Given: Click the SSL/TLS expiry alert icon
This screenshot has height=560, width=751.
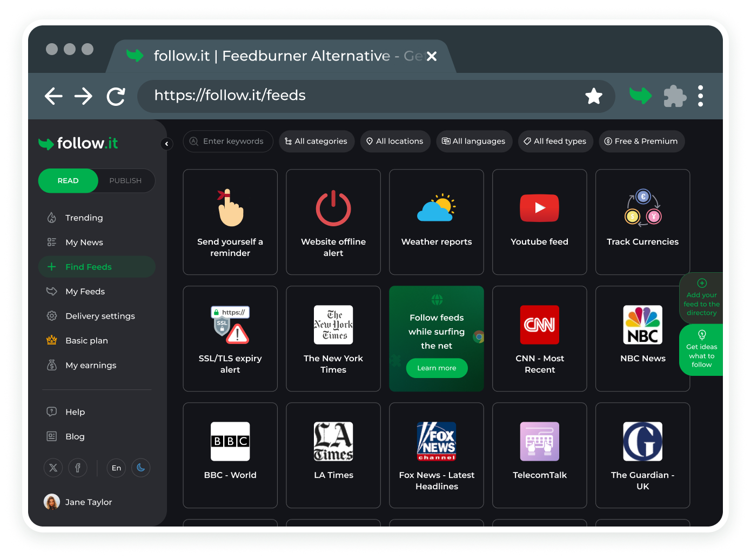Looking at the screenshot, I should [230, 325].
